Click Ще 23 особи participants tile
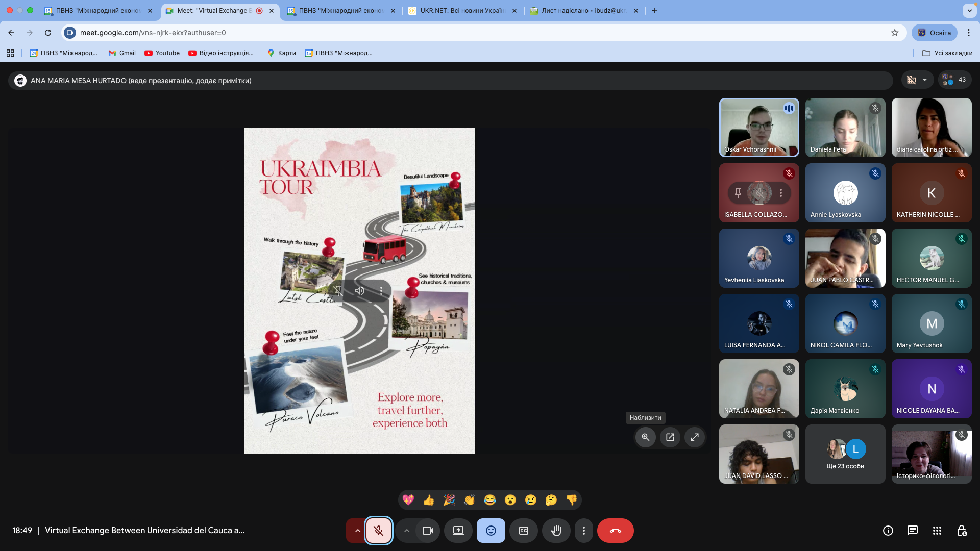The height and width of the screenshot is (551, 980). coord(845,454)
